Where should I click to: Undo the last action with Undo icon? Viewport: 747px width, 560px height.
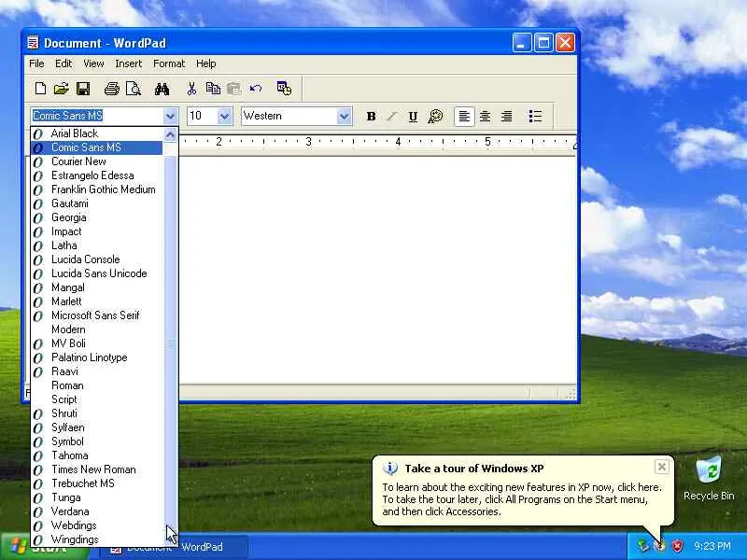tap(256, 89)
